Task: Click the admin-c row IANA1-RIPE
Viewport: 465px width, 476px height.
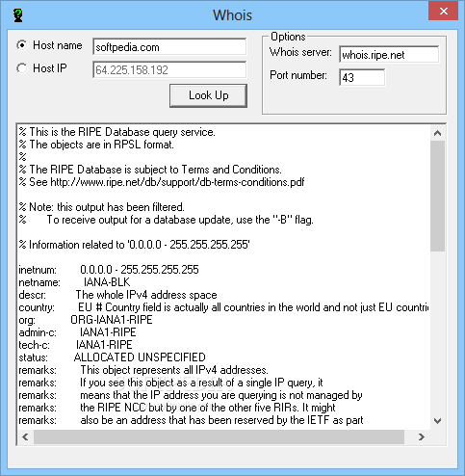Action: 77,332
